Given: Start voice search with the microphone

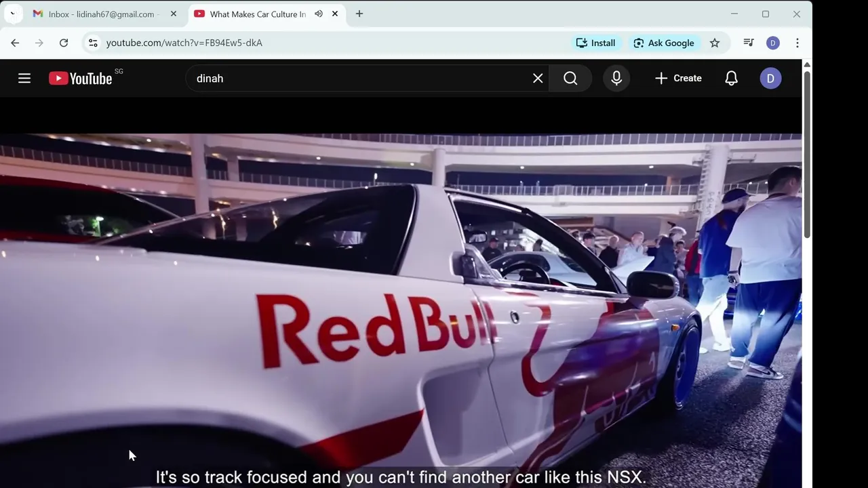Looking at the screenshot, I should pos(616,79).
